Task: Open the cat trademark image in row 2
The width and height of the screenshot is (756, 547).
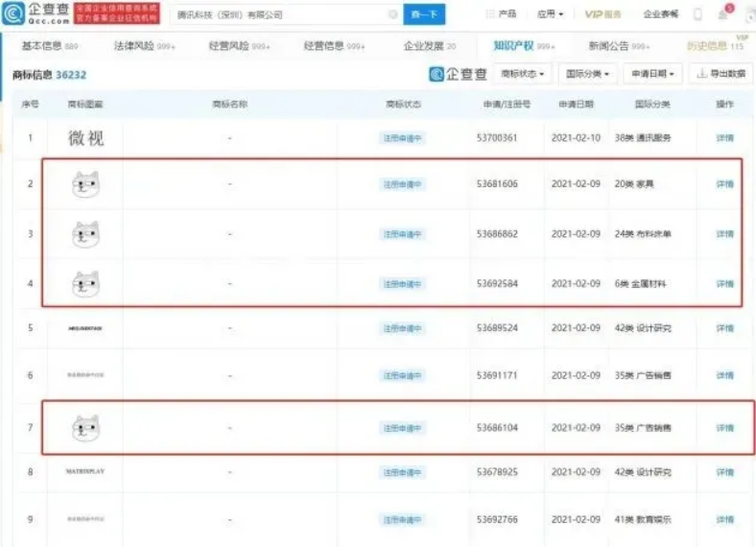Action: (x=85, y=183)
